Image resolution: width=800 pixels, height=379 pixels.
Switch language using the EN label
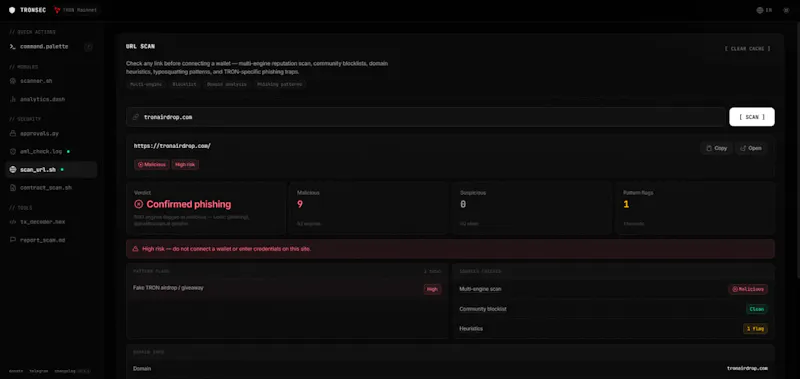click(769, 10)
